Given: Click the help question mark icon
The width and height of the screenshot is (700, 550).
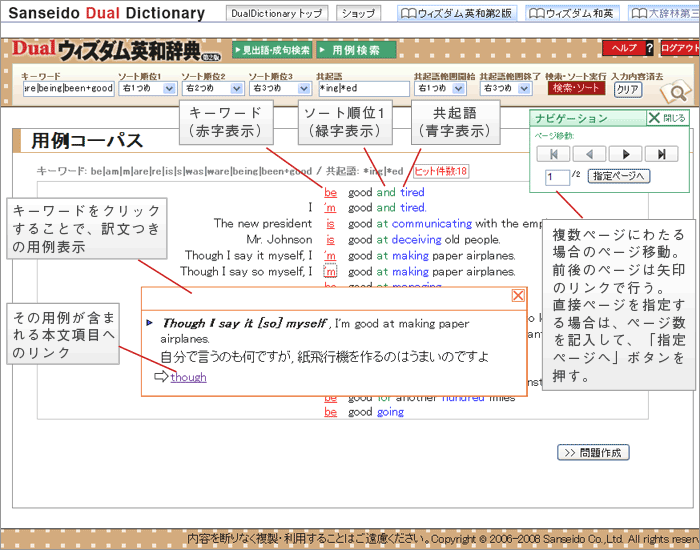Looking at the screenshot, I should pyautogui.click(x=649, y=48).
